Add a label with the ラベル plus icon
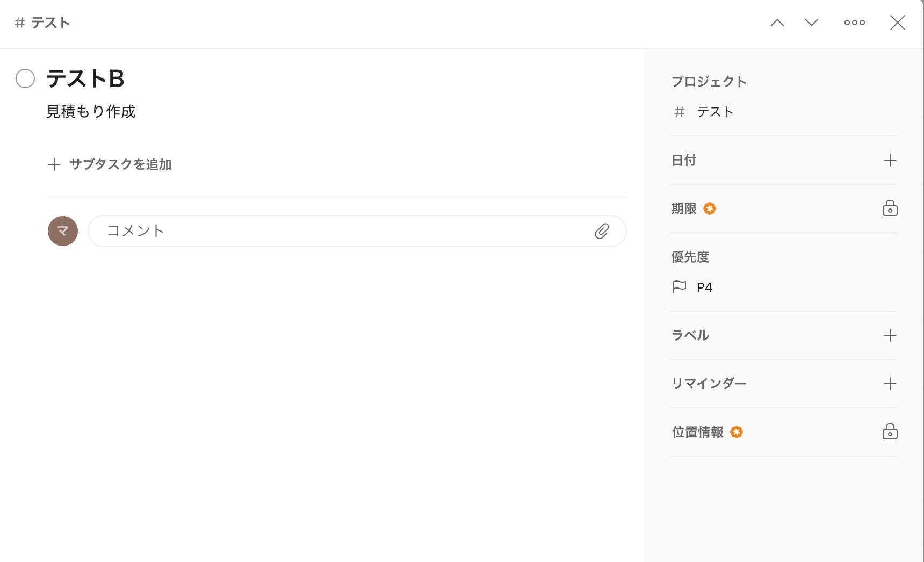Viewport: 924px width, 562px height. pyautogui.click(x=890, y=335)
